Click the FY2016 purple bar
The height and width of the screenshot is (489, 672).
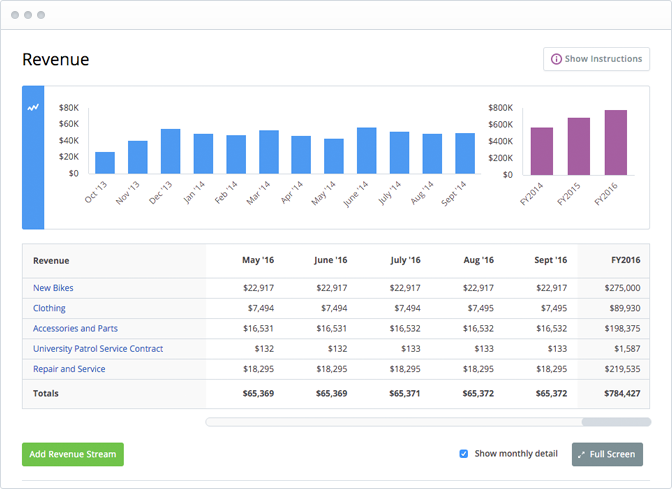615,142
